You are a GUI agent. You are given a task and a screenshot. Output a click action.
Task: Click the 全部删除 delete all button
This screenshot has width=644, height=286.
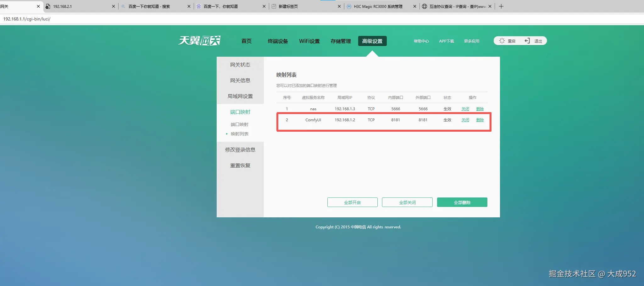462,202
